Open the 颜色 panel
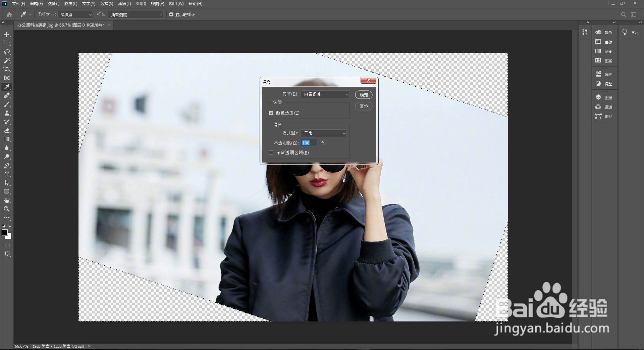The width and height of the screenshot is (644, 350). [604, 33]
